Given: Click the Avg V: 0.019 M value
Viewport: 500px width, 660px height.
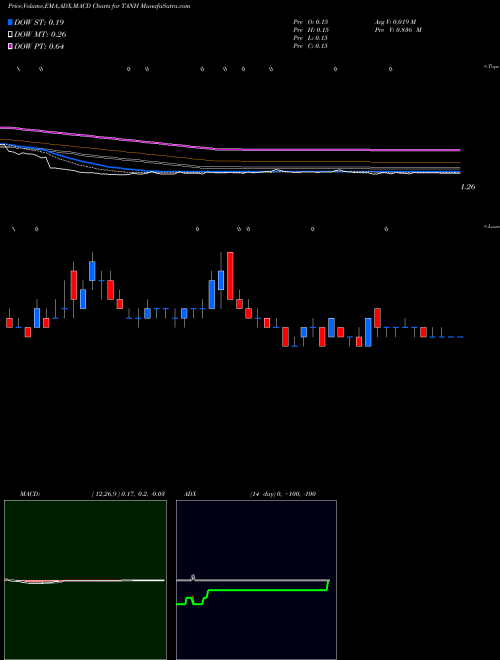Looking at the screenshot, I should point(396,22).
